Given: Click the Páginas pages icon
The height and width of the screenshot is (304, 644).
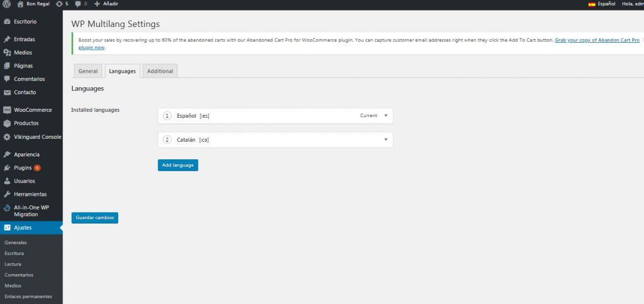Looking at the screenshot, I should click(x=6, y=66).
